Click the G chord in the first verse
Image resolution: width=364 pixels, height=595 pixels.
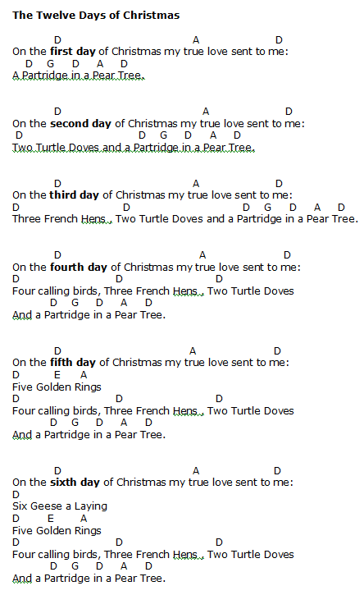pos(51,64)
